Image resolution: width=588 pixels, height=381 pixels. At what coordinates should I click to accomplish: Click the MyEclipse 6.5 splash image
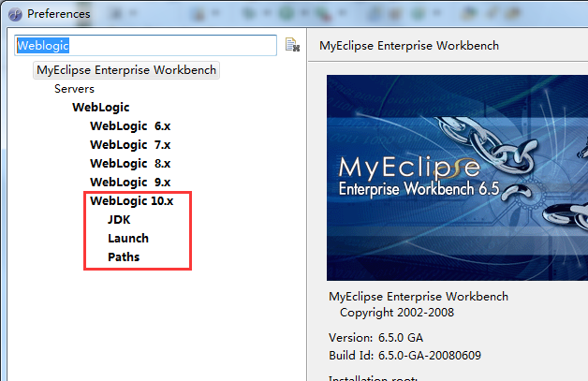tap(457, 178)
